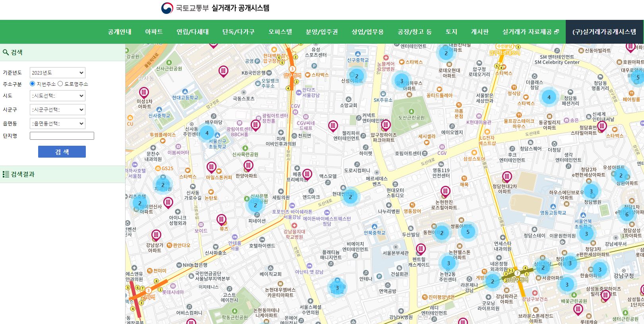Image resolution: width=644 pixels, height=324 pixels.
Task: Select the 청담휴먼 스타힐아파트 marker
Action: pos(602,127)
